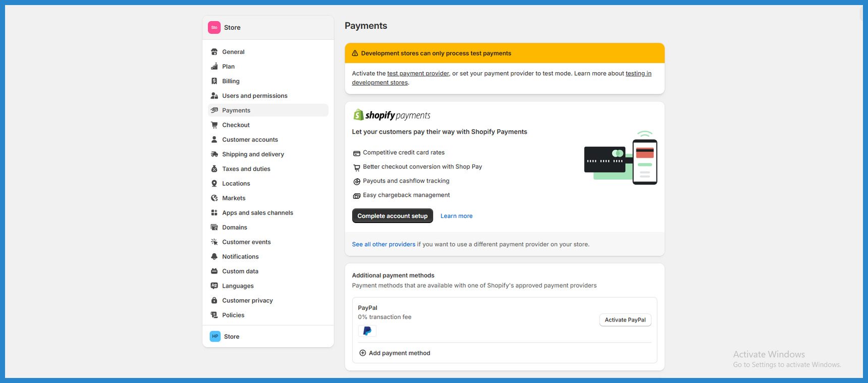Open Users and permissions
Image resolution: width=868 pixels, height=383 pixels.
point(268,96)
